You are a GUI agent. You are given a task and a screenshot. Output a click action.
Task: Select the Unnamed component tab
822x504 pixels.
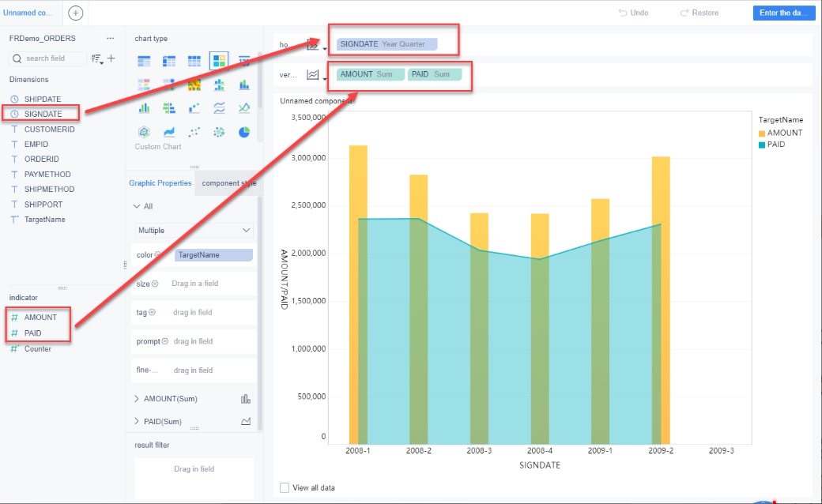[x=28, y=13]
